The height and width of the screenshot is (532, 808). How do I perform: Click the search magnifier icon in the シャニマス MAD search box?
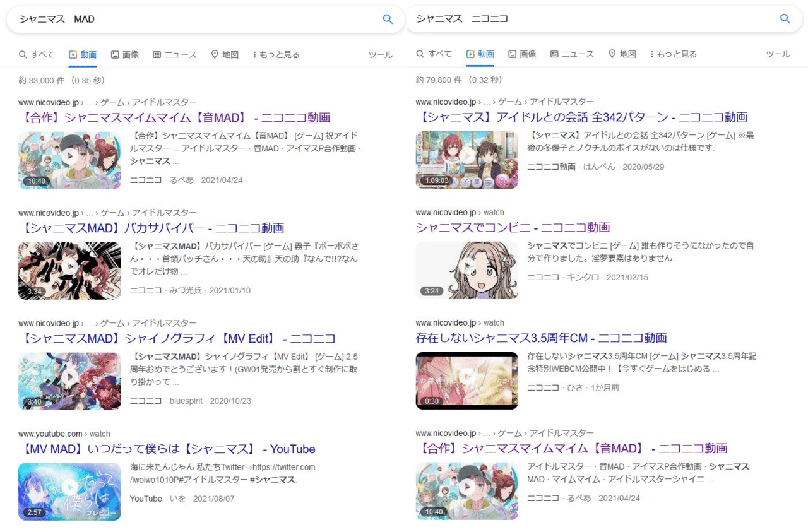[388, 20]
